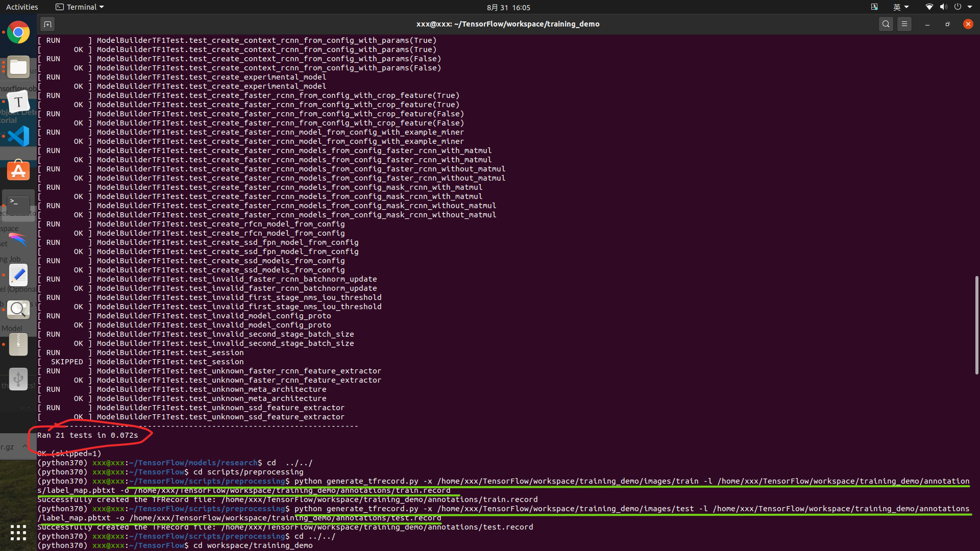Open Typora editor from the dock
The height and width of the screenshot is (551, 980).
[18, 102]
